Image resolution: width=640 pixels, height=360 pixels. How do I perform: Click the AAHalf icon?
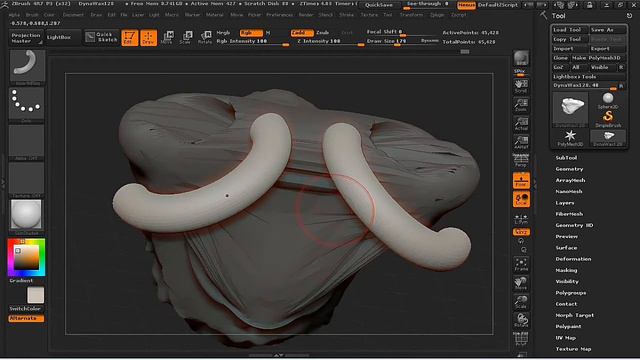[521, 142]
